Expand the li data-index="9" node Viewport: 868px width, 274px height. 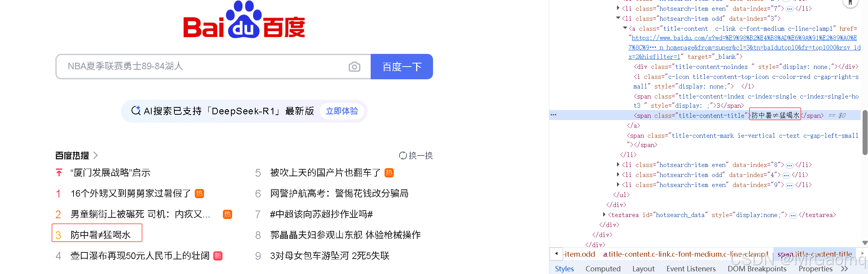(618, 184)
